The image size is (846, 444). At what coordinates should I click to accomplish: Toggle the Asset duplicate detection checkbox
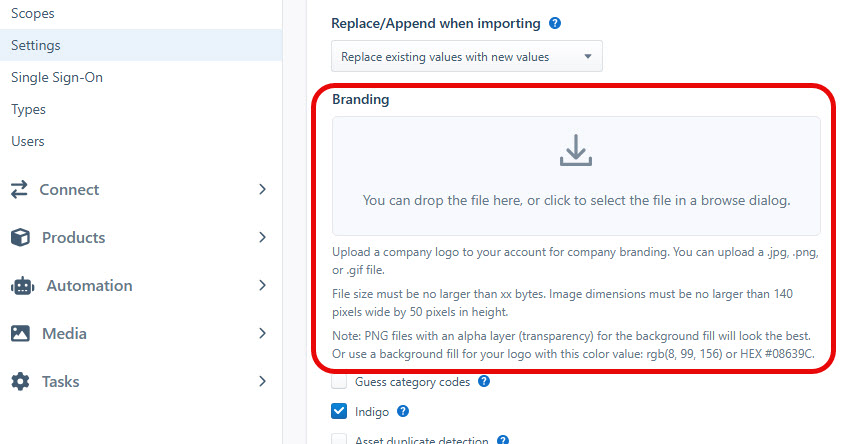pos(339,439)
